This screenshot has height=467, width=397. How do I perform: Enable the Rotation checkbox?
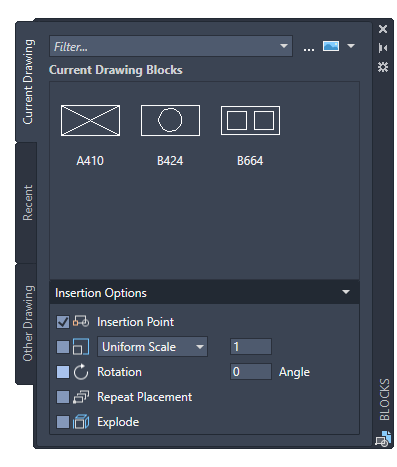point(63,372)
